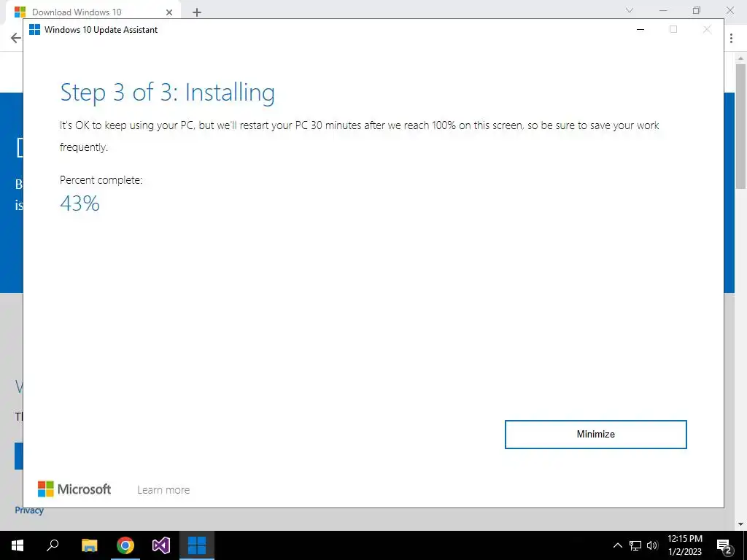Click the browser vertical scrollbar thumb
This screenshot has height=560, width=747.
(740, 126)
